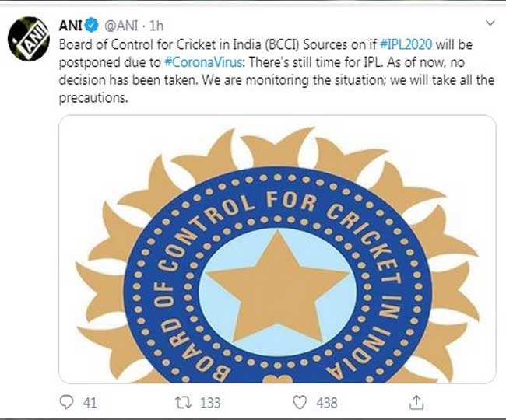Click the 'precautions.' last line of tweet
Screen dimensions: 506x420
click(x=93, y=98)
